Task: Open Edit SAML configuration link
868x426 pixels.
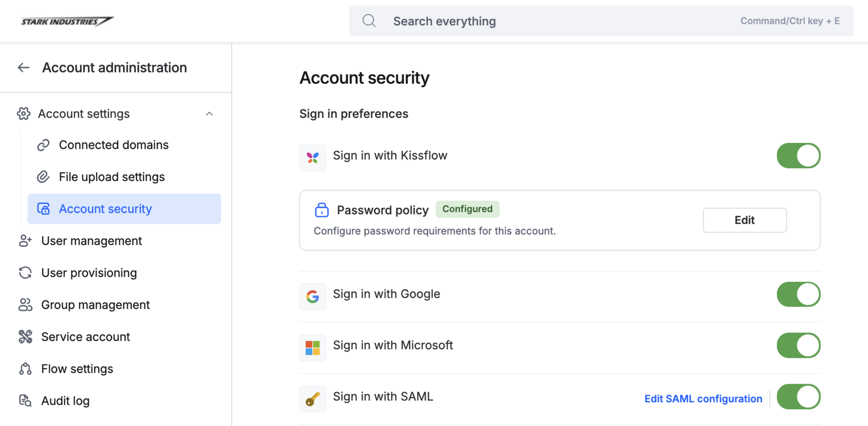Action: click(x=703, y=399)
